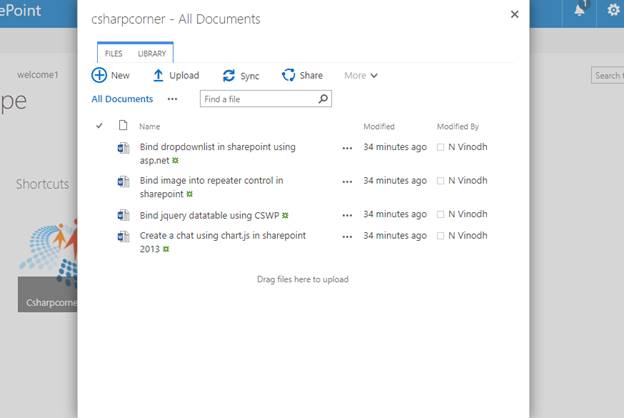Expand the More dropdown

pyautogui.click(x=361, y=75)
